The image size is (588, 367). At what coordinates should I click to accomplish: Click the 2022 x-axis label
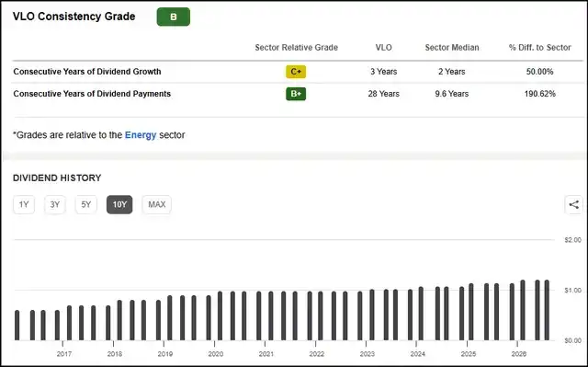[316, 354]
